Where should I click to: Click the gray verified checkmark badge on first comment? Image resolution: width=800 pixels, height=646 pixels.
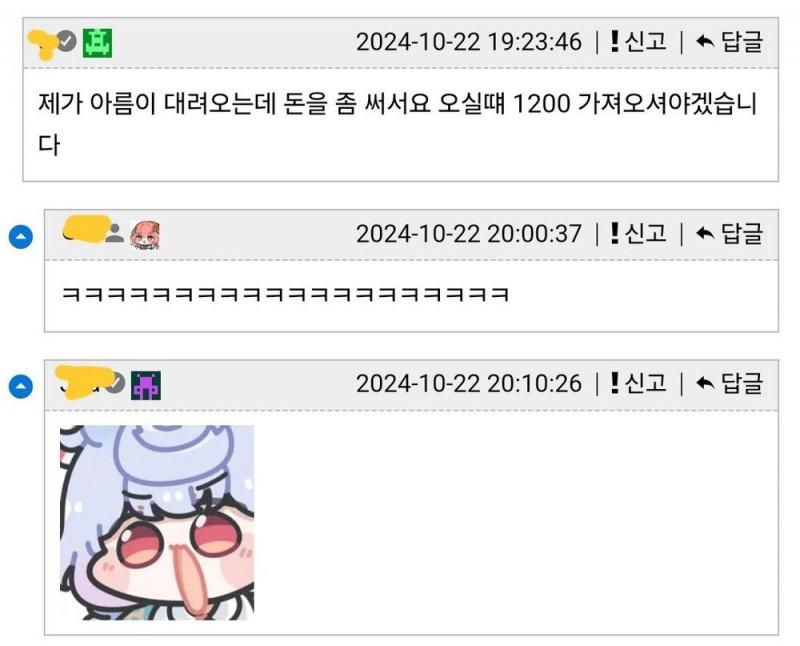tap(66, 41)
